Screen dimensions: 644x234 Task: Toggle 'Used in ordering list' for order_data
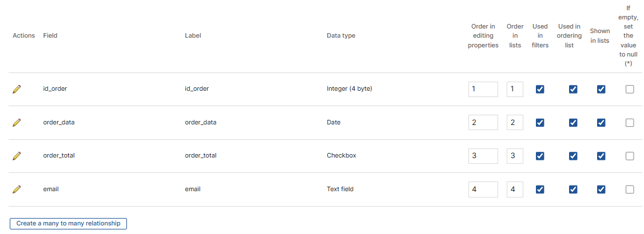tap(573, 123)
